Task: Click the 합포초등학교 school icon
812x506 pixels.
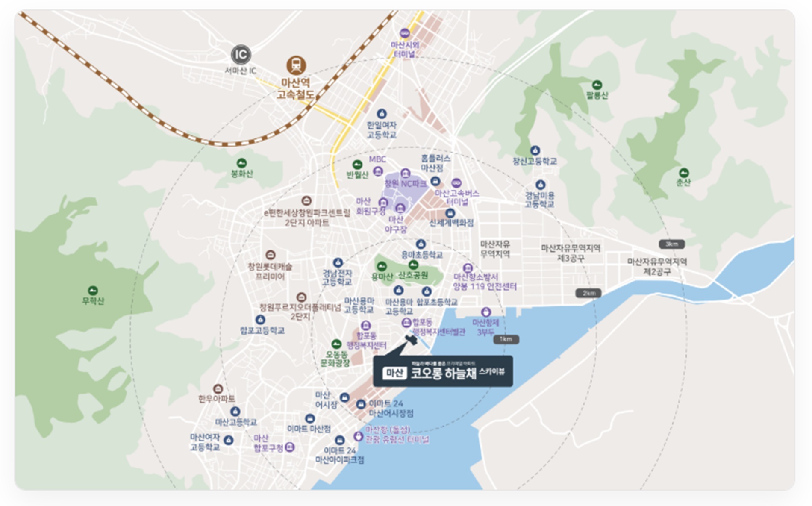Action: point(426,291)
